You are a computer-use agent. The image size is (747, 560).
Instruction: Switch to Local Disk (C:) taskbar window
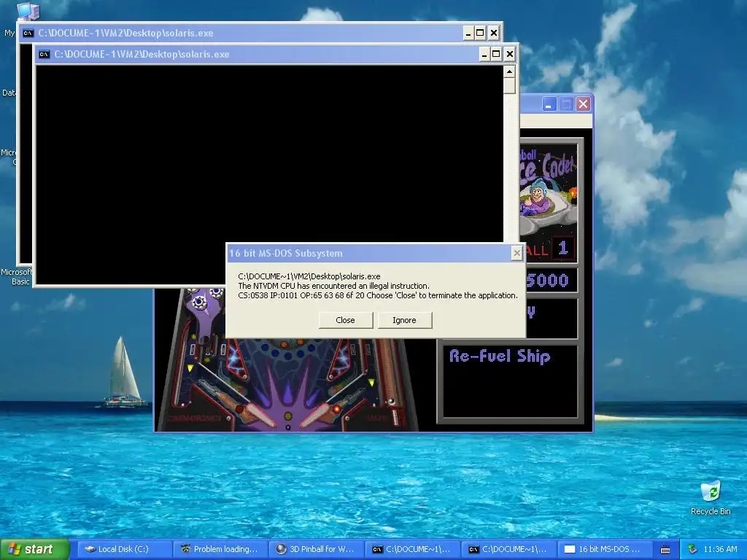(x=124, y=549)
